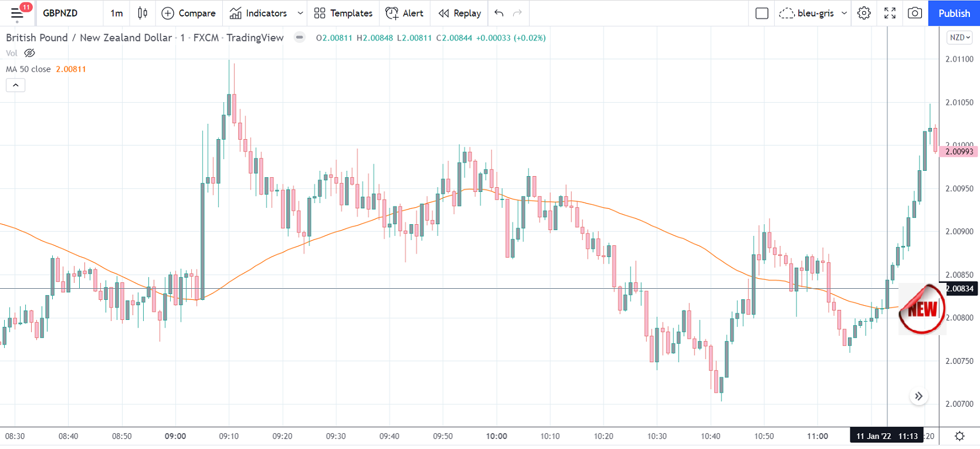Viewport: 980px width, 449px height.
Task: Open the indicators favorites dropdown arrow
Action: pos(300,13)
